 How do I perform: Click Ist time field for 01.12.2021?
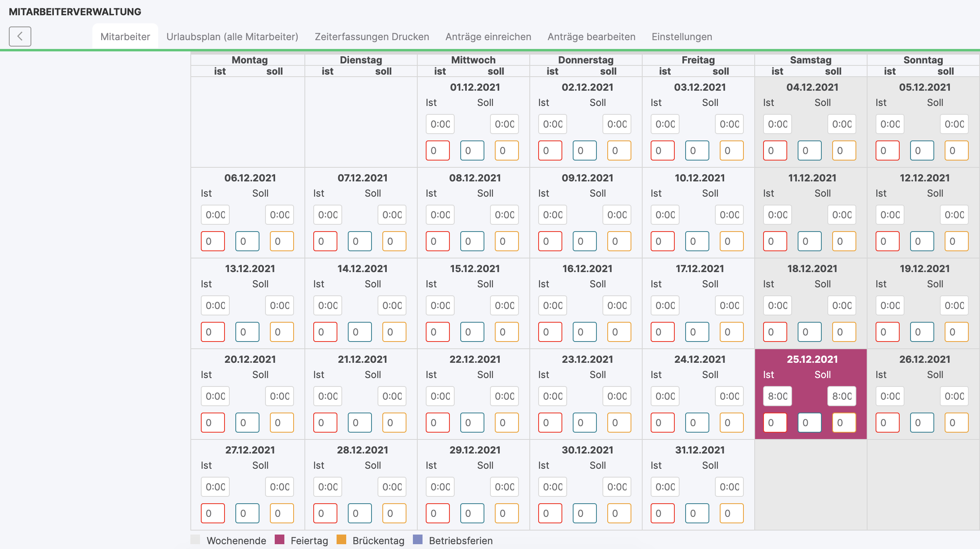pyautogui.click(x=440, y=124)
